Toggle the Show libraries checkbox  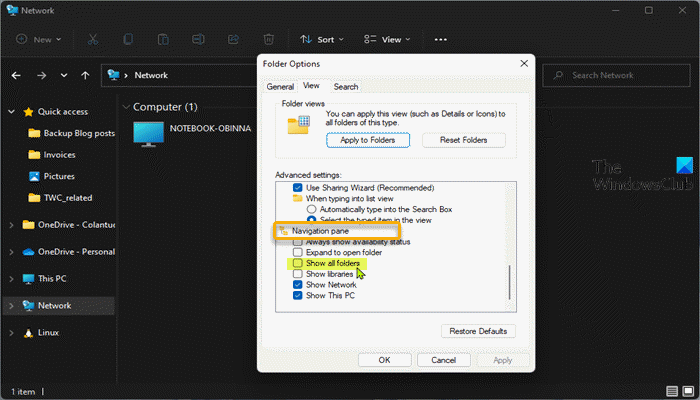296,274
